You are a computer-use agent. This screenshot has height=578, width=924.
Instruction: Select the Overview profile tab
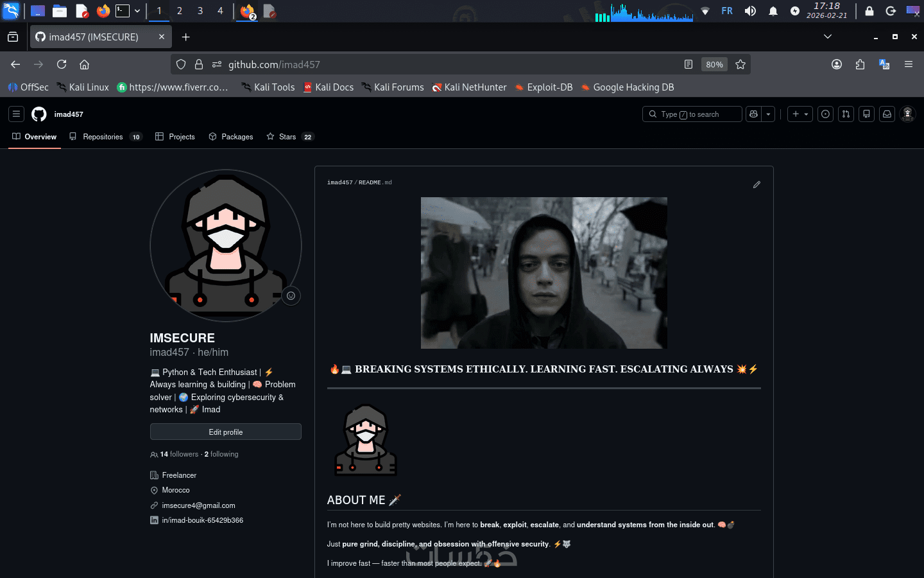click(35, 137)
